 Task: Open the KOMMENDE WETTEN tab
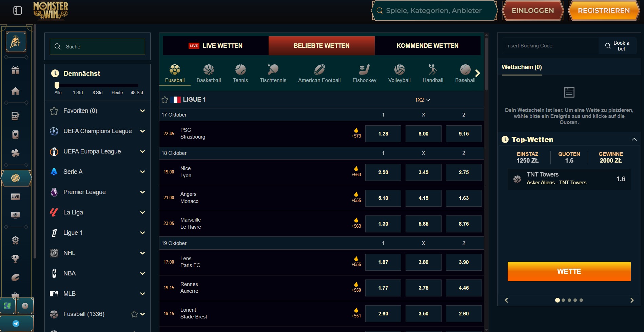point(427,46)
